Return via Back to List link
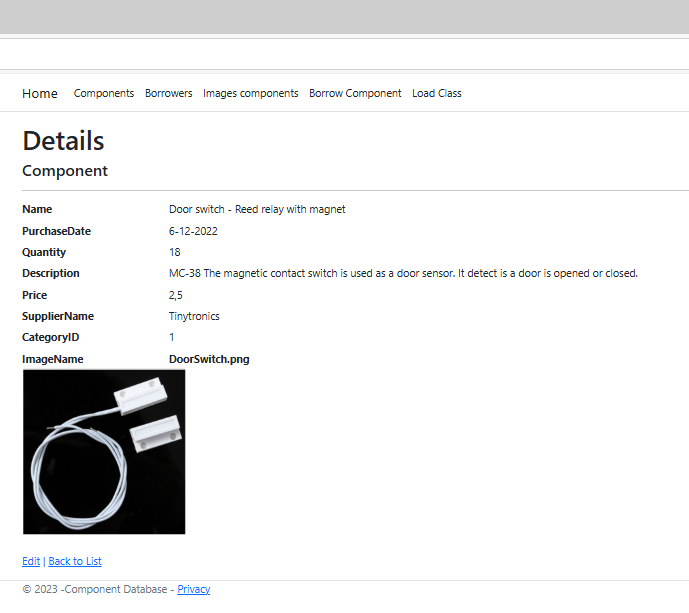Screen dimensions: 689x613 pos(75,561)
